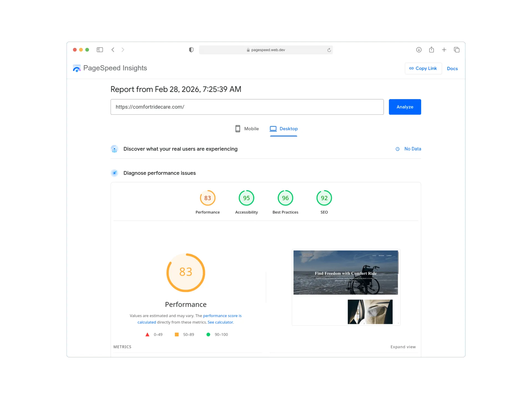Click the orange square 50–89 legend
Screen dimensions: 532x399
[184, 335]
